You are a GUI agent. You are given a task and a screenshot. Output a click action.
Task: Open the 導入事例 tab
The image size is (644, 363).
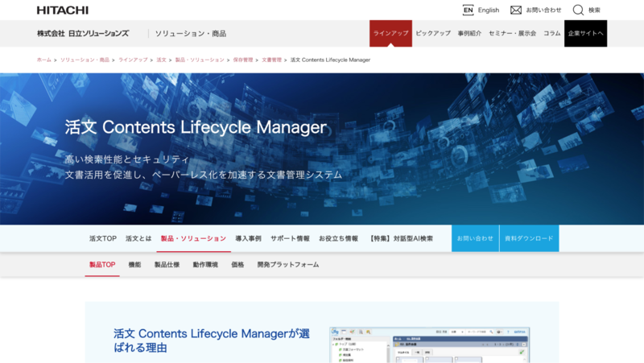(248, 238)
